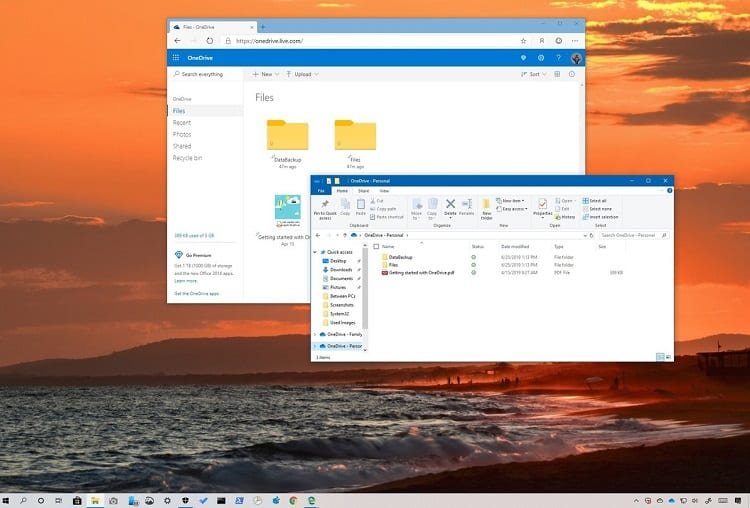Open the Easy access dropdown in Explorer ribbon
Viewport: 750px width, 508px height.
[x=512, y=209]
